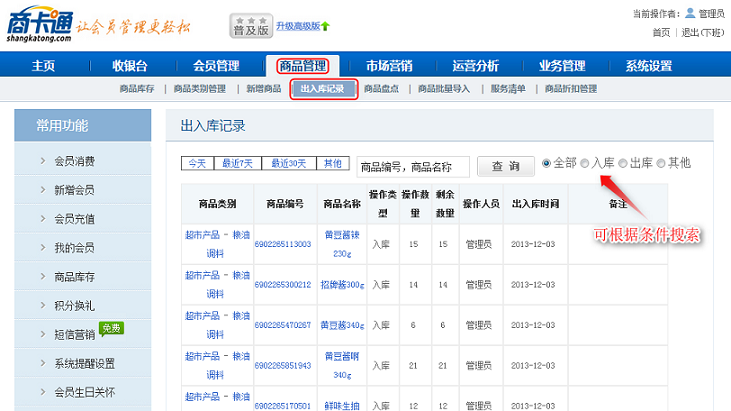
Task: Open the 会员管理 main menu
Action: pyautogui.click(x=215, y=66)
